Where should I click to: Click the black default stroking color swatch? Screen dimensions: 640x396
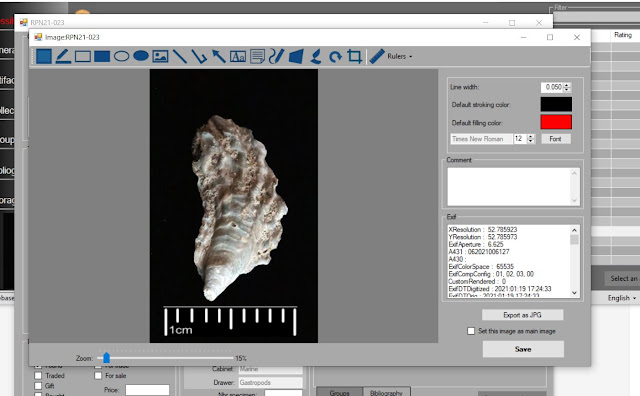point(556,104)
